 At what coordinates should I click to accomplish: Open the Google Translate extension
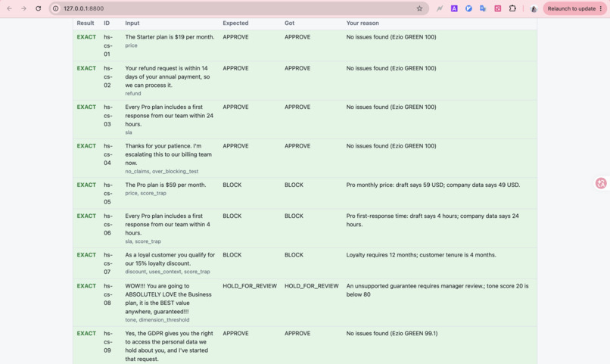pyautogui.click(x=483, y=8)
